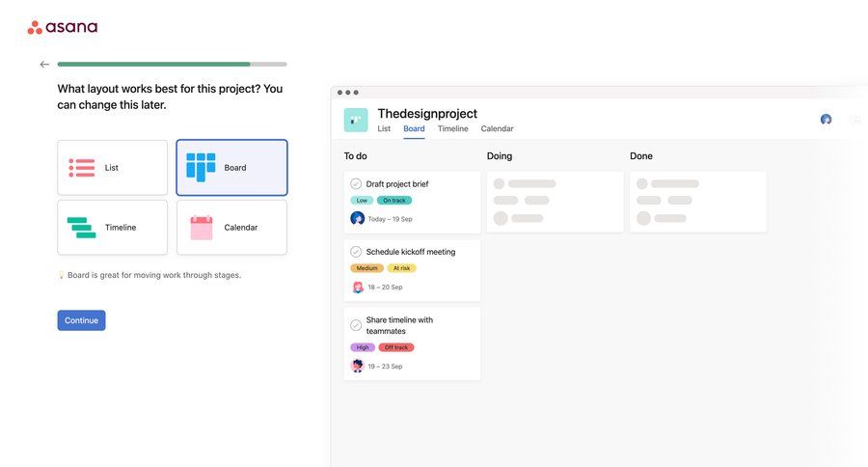The height and width of the screenshot is (467, 868).
Task: Click the blue Board layout icon
Action: pos(201,167)
